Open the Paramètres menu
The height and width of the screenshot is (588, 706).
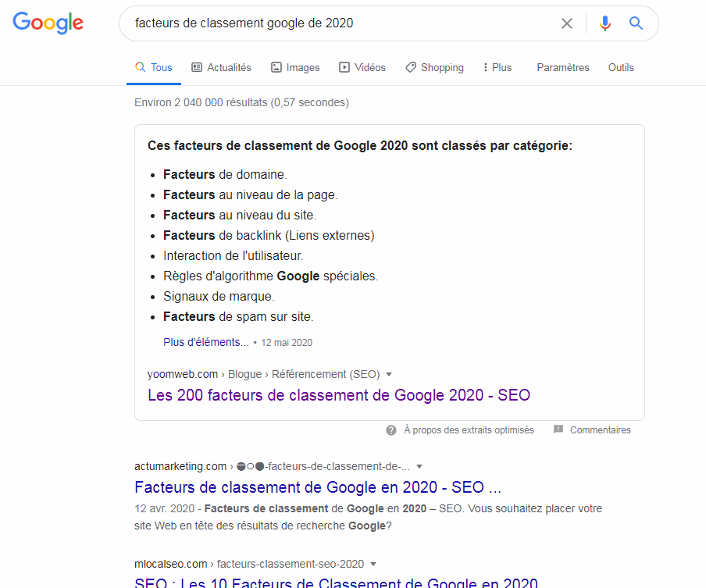[x=562, y=67]
